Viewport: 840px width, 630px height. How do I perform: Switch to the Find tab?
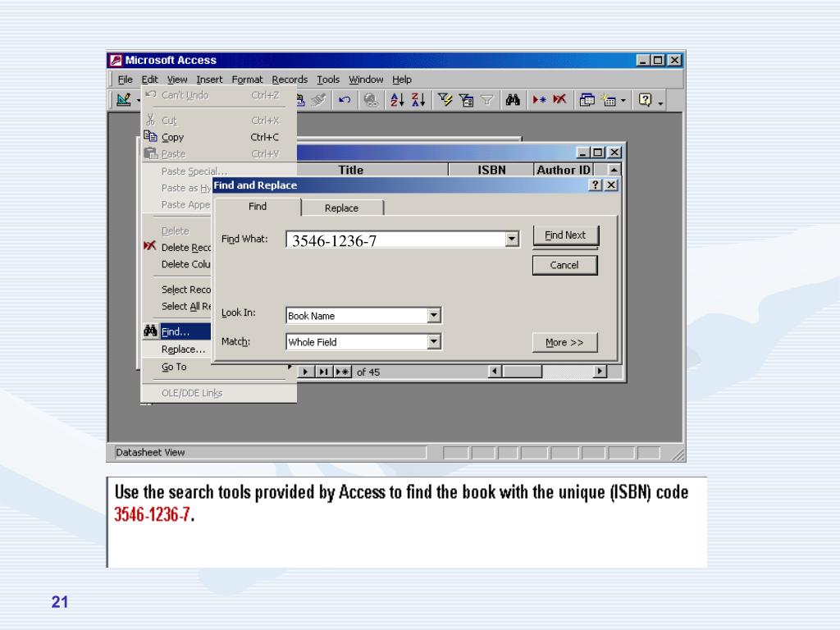click(257, 206)
